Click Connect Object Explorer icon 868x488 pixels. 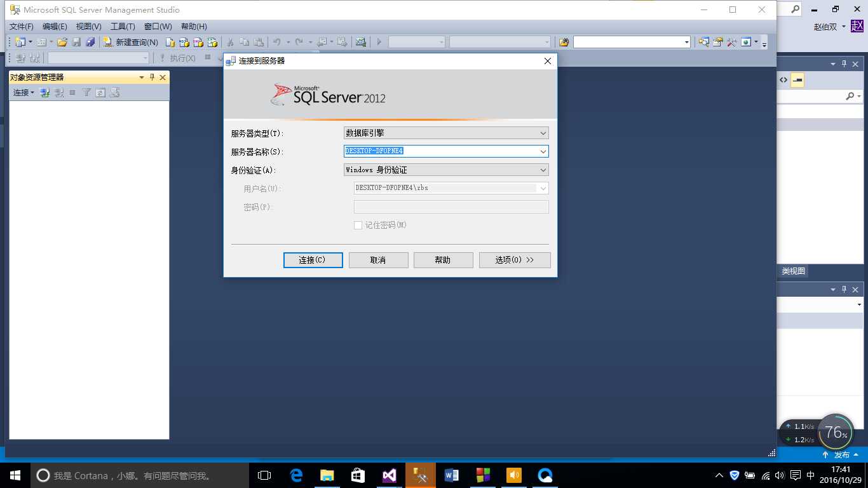(44, 93)
